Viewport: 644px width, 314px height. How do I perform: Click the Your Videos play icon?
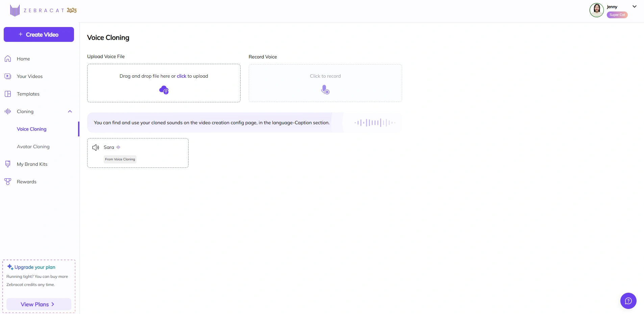(8, 76)
